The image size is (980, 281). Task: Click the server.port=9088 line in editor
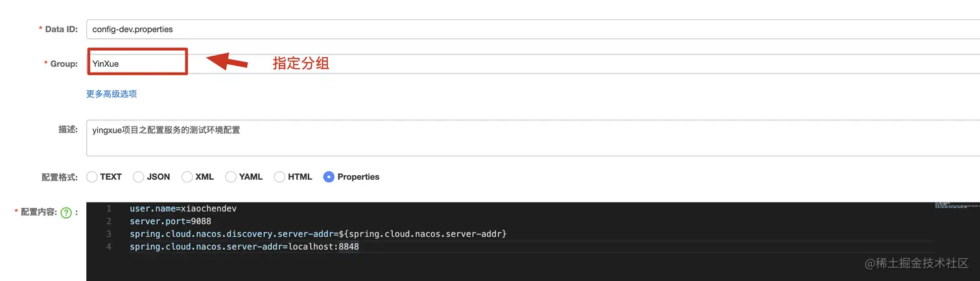click(170, 221)
